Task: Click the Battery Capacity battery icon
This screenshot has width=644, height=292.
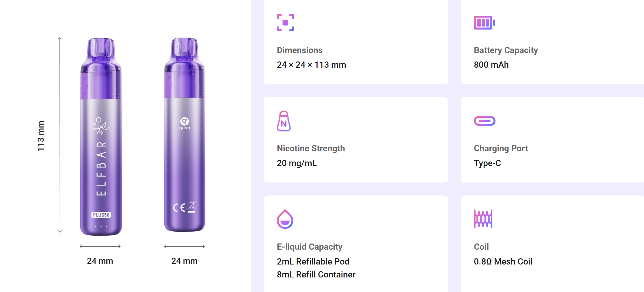Action: pyautogui.click(x=484, y=23)
